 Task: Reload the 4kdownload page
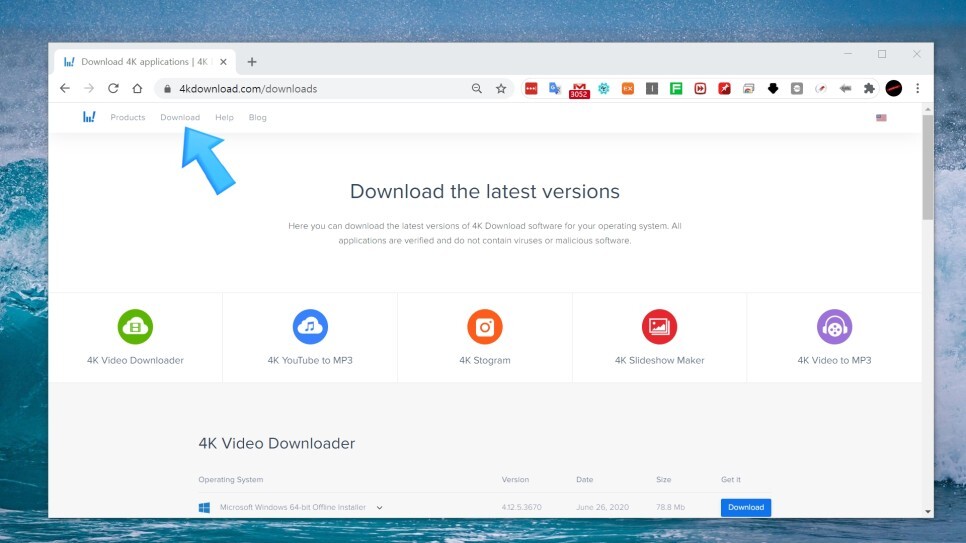(x=113, y=88)
